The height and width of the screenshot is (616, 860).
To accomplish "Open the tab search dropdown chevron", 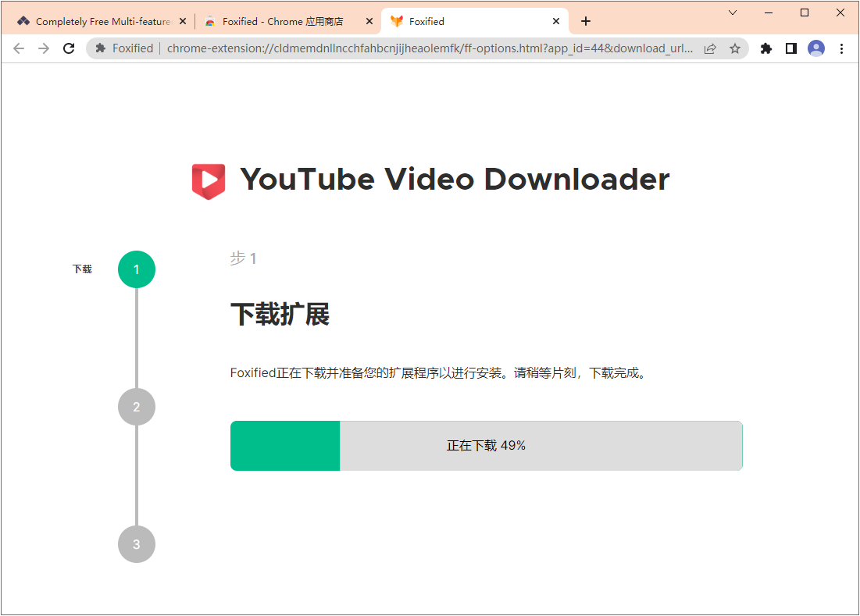I will pyautogui.click(x=733, y=12).
